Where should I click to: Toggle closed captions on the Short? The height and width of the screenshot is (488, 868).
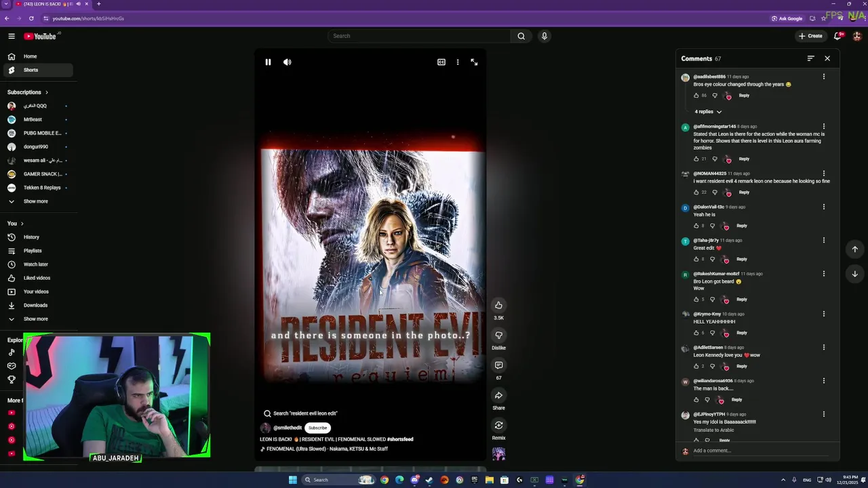tap(441, 62)
